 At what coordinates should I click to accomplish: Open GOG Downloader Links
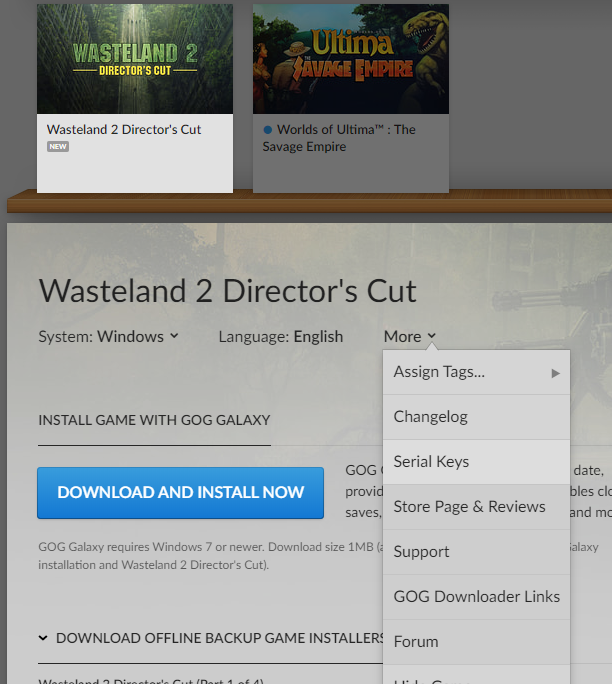[x=476, y=597]
